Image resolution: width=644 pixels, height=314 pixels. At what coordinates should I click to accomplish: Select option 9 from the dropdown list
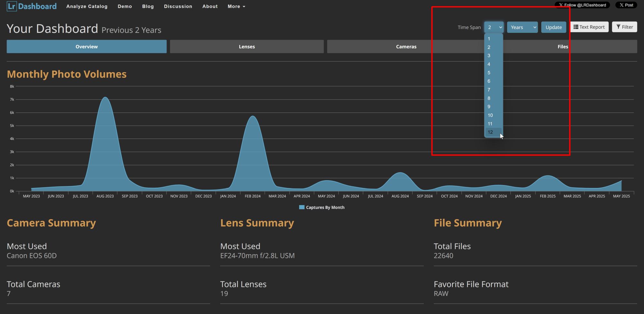pos(489,107)
